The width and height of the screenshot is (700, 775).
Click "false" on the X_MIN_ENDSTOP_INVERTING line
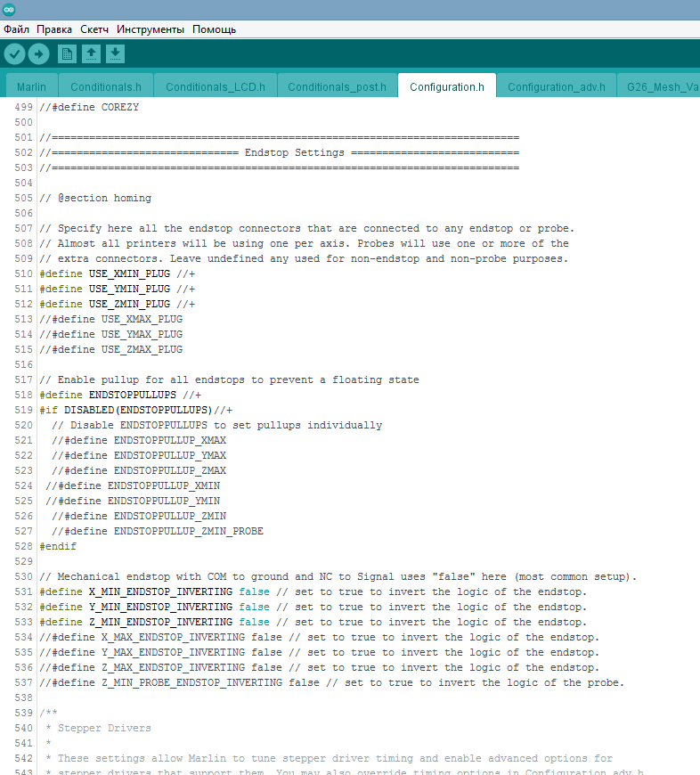click(255, 592)
